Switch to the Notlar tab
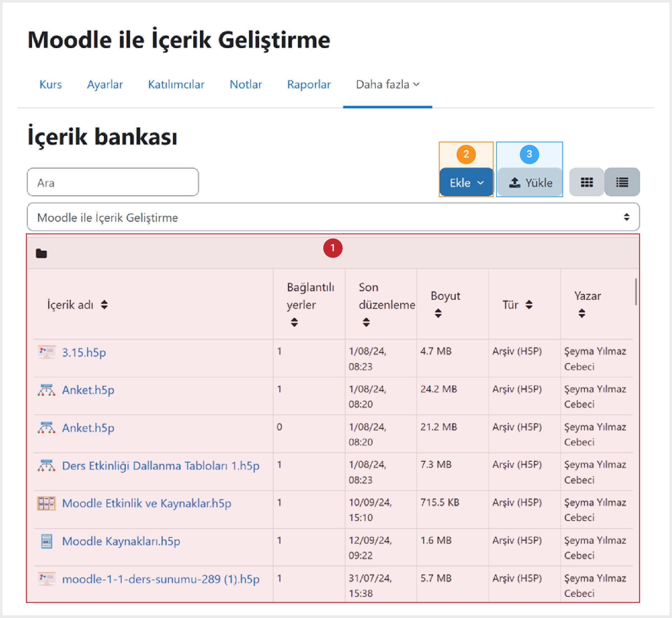This screenshot has width=672, height=618. (x=246, y=84)
